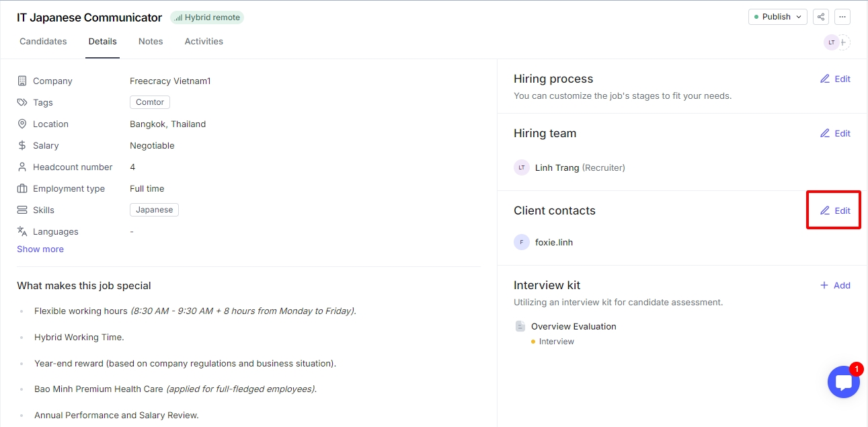Viewport: 868px width, 427px height.
Task: Switch to the Candidates tab
Action: [x=43, y=41]
